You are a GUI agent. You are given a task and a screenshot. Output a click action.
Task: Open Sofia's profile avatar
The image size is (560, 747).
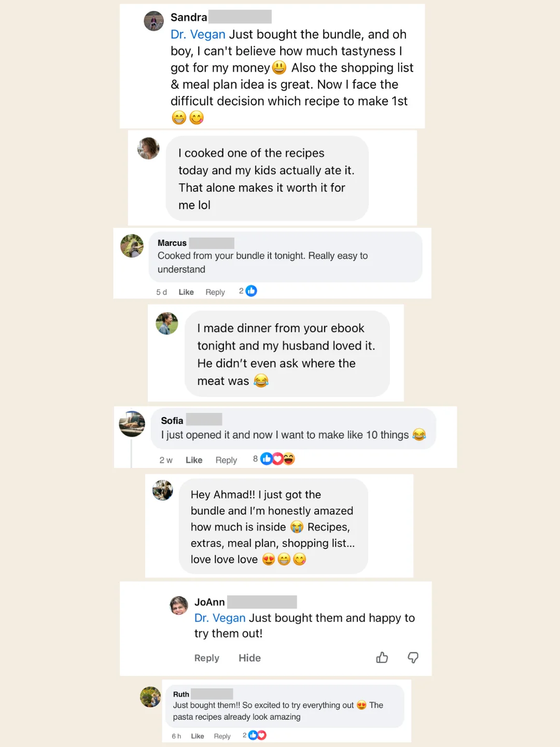[x=132, y=424]
